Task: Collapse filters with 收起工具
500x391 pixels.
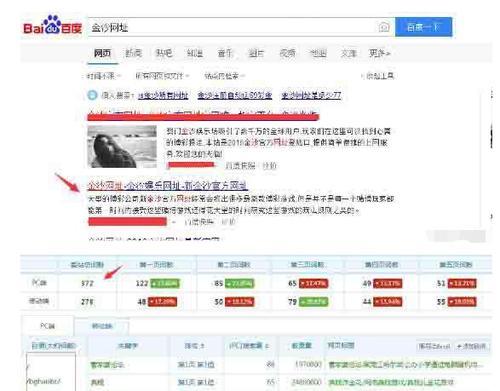Action: click(x=378, y=76)
